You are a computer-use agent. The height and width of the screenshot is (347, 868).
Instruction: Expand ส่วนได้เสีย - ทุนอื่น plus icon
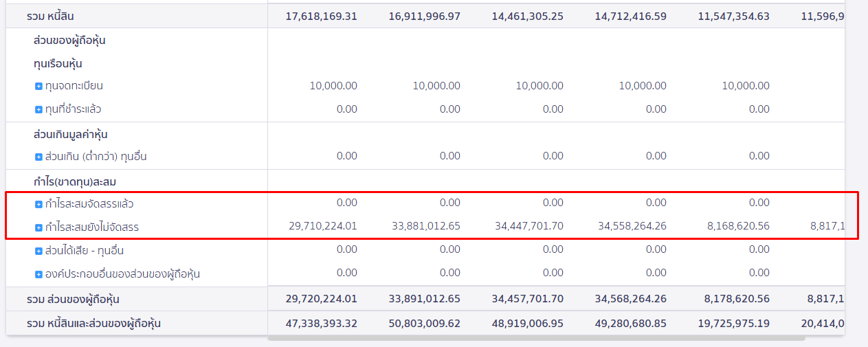click(39, 251)
